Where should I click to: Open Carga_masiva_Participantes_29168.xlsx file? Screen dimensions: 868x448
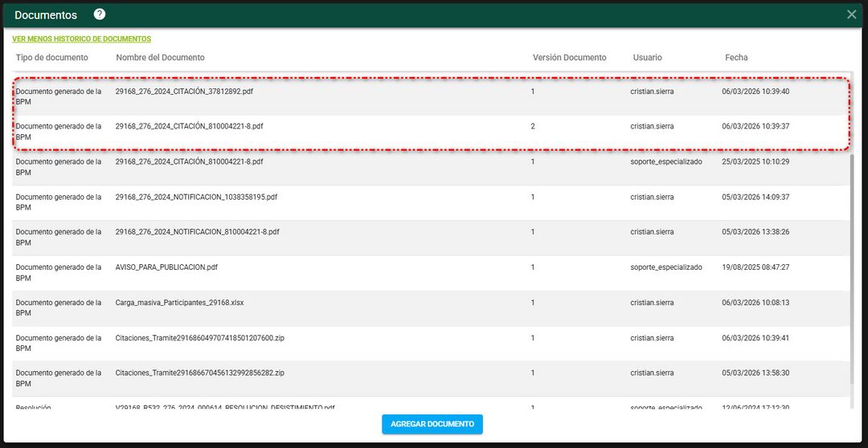(x=179, y=303)
